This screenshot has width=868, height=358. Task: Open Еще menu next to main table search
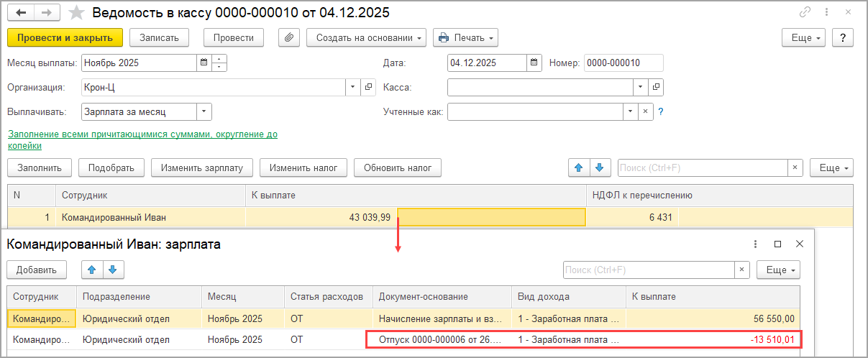coord(832,167)
